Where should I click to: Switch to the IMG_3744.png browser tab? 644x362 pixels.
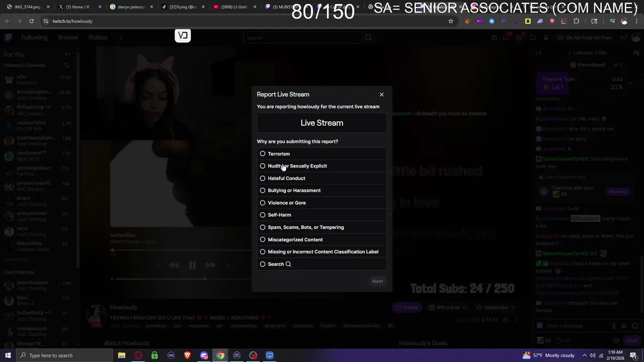[x=27, y=7]
